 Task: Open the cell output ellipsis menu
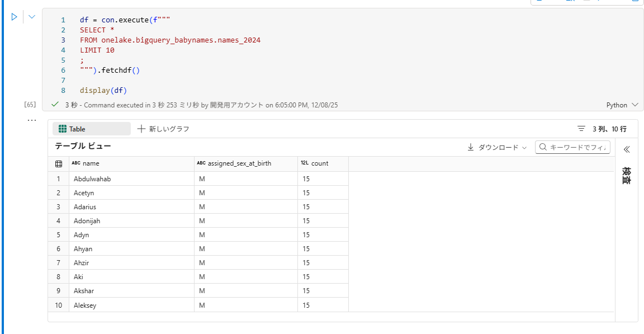tap(32, 120)
